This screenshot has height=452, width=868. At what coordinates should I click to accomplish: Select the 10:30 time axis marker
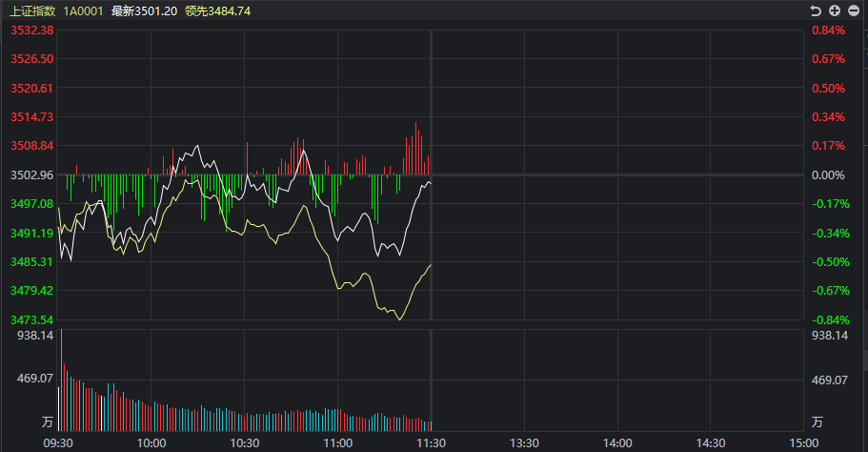(x=245, y=442)
